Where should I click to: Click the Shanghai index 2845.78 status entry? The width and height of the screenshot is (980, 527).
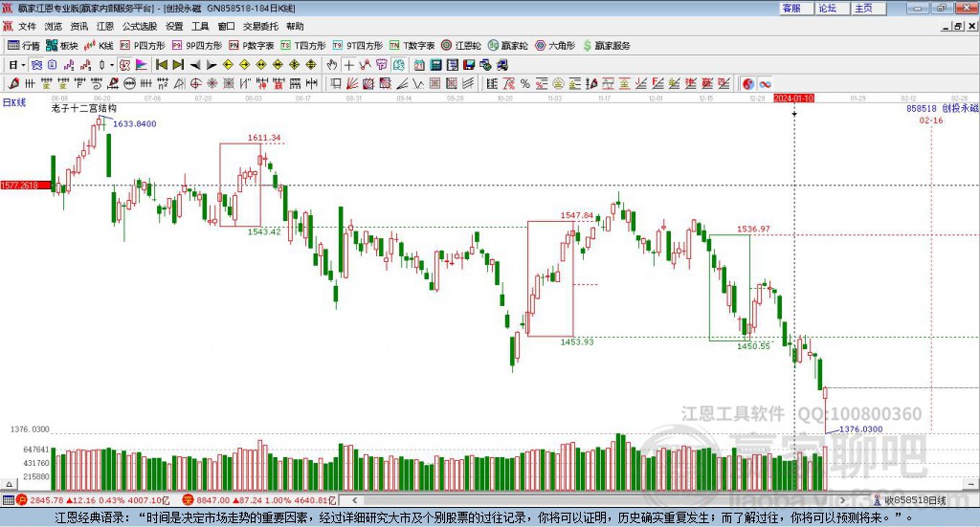coord(94,500)
